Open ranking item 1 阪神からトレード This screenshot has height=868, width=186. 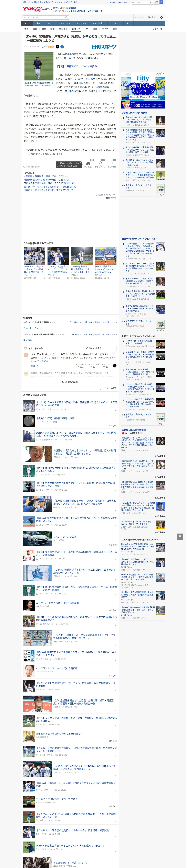click(x=139, y=119)
